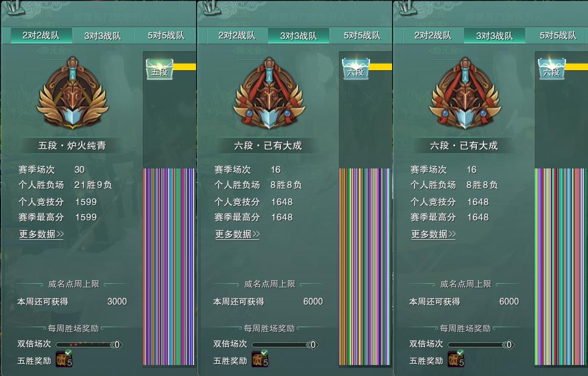Click middle panel's 六段·已有大成 rank emblem

269,93
